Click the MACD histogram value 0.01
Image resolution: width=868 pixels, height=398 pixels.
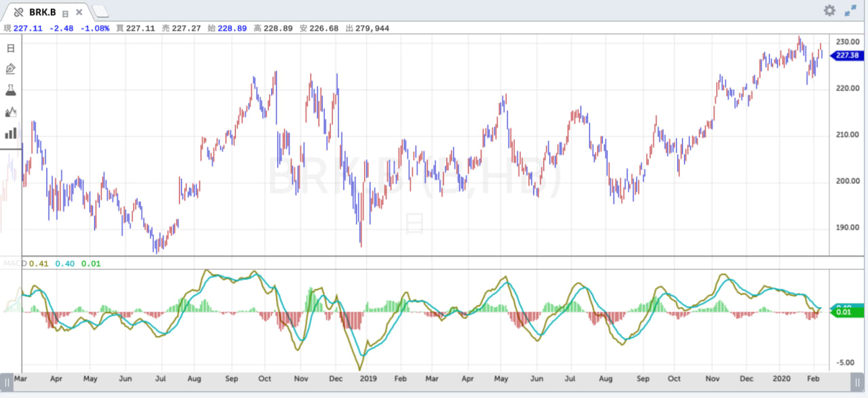(x=90, y=263)
